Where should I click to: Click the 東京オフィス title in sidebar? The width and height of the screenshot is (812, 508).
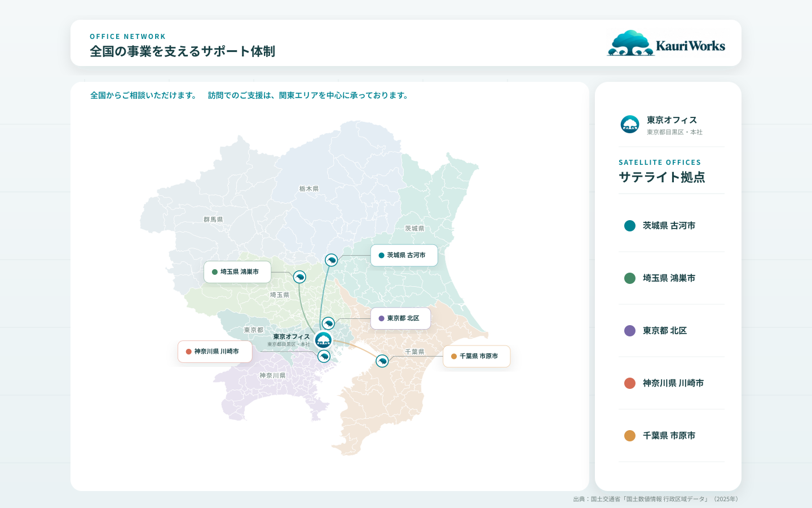672,120
